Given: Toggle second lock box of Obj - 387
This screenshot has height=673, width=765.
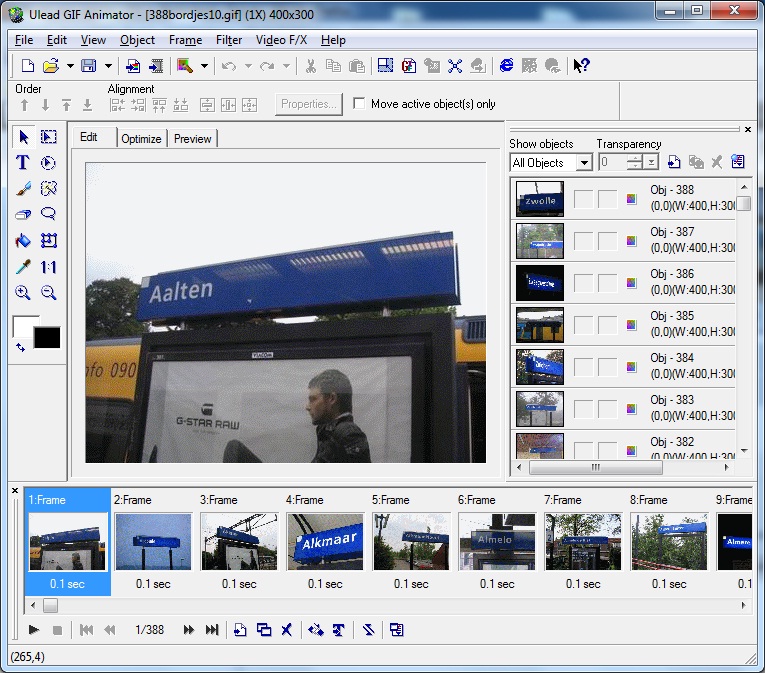Looking at the screenshot, I should [608, 241].
